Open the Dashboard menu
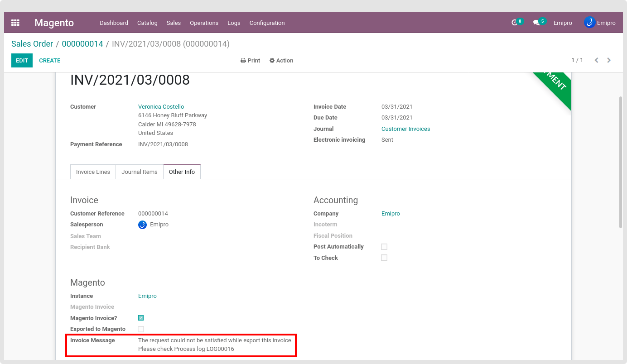The height and width of the screenshot is (364, 627). [x=114, y=23]
